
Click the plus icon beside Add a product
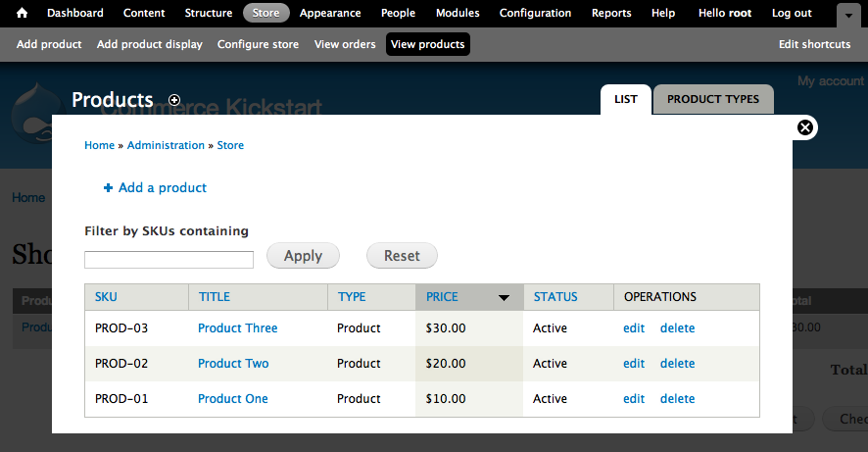108,188
